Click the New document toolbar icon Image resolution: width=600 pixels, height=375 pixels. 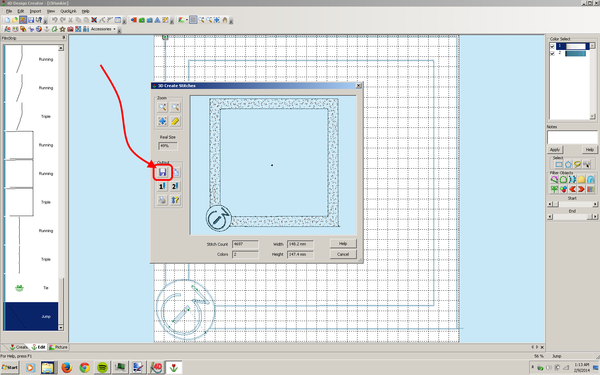coord(7,20)
